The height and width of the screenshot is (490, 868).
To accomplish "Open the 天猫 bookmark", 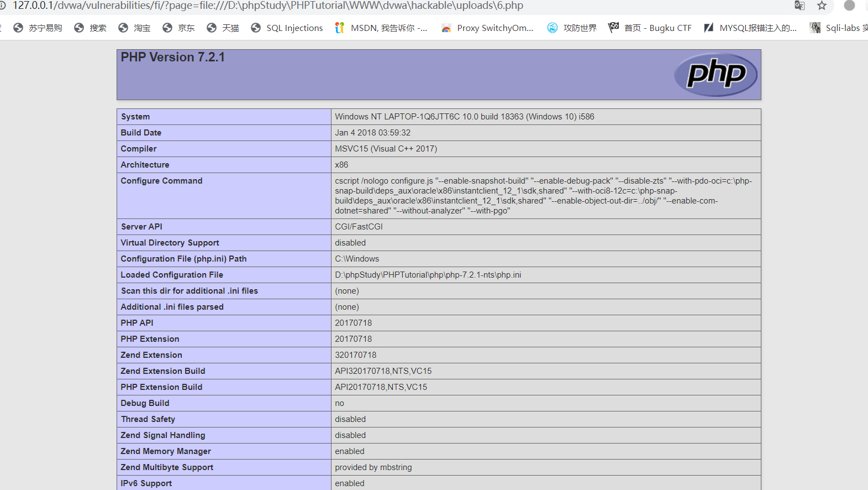I will point(223,28).
